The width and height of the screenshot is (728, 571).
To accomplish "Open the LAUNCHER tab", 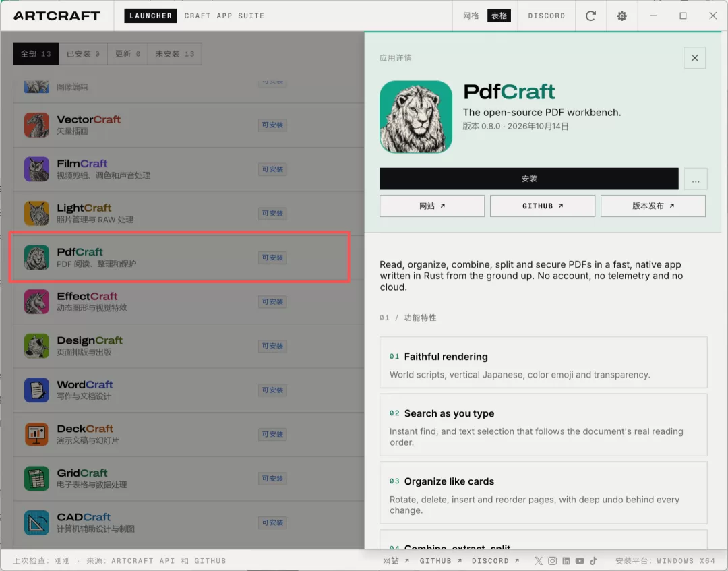I will click(150, 16).
